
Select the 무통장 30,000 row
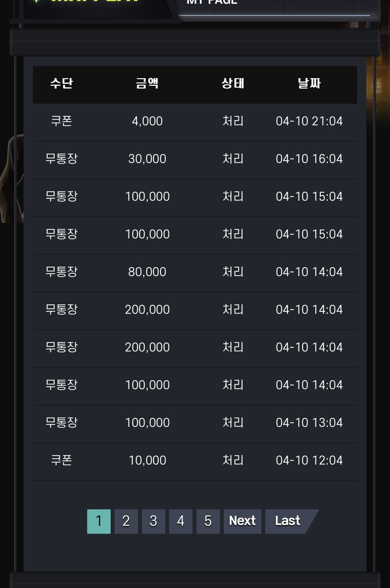point(195,160)
